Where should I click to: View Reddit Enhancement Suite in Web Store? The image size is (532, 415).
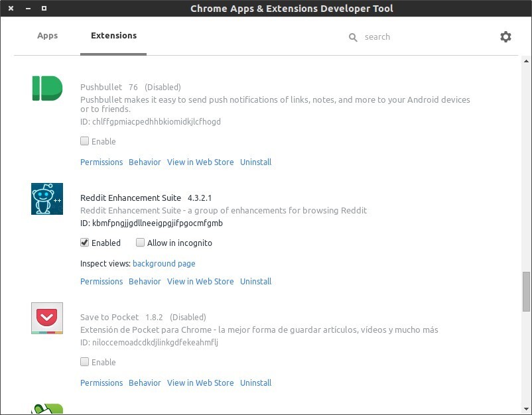[200, 281]
